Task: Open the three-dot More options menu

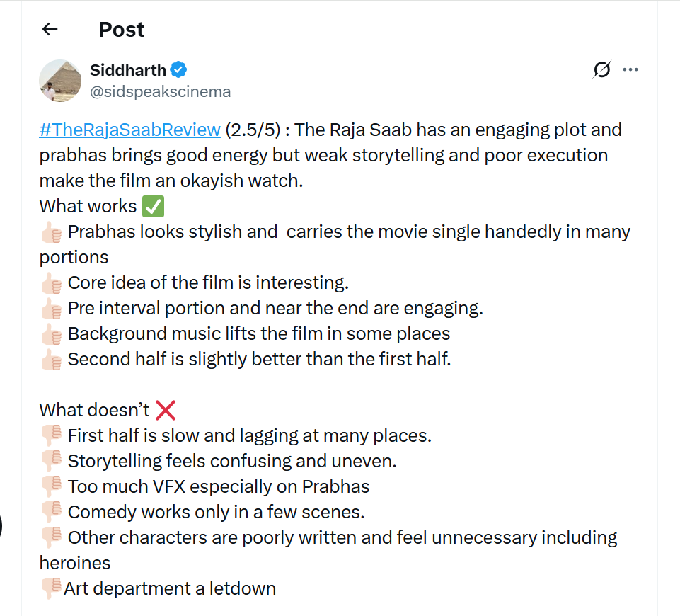Action: click(x=630, y=69)
